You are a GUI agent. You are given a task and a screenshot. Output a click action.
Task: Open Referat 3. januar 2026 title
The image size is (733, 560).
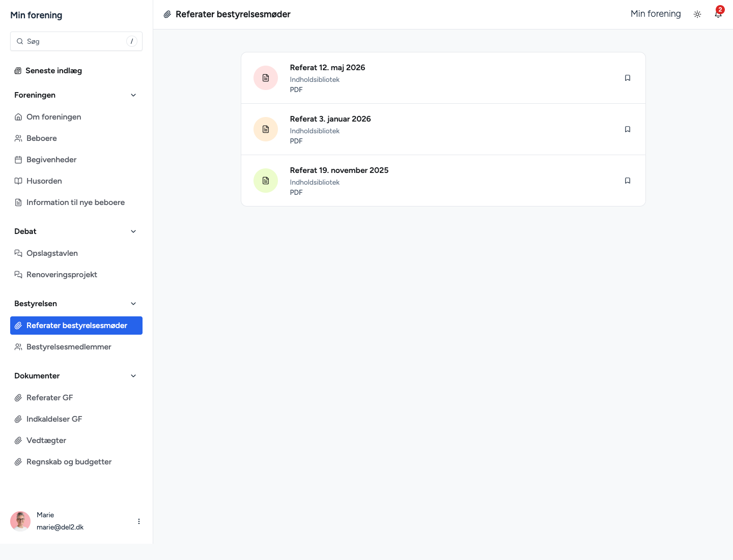330,119
